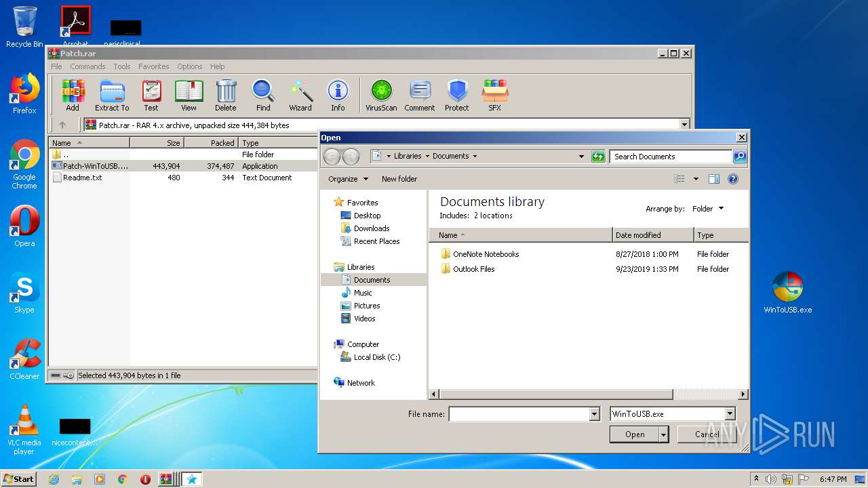
Task: Select Desktop under Favorites
Action: 367,216
